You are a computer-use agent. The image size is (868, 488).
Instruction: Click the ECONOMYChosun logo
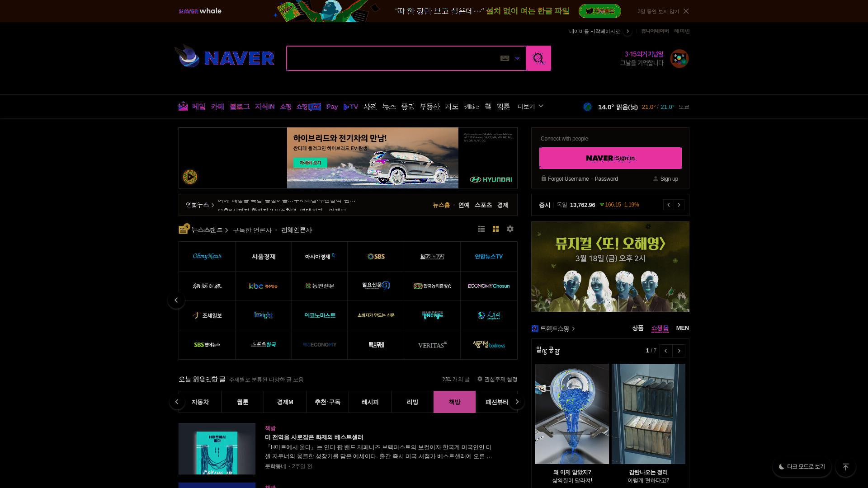pos(489,286)
